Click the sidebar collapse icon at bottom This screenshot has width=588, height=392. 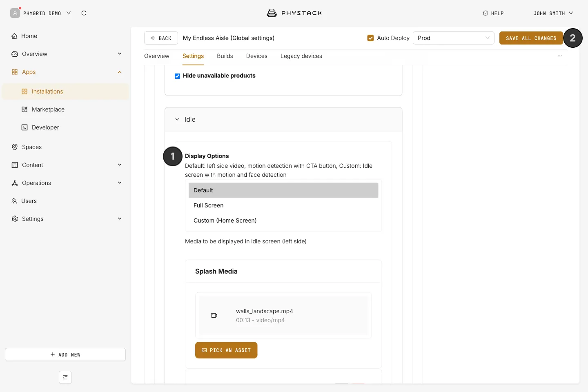pos(65,377)
